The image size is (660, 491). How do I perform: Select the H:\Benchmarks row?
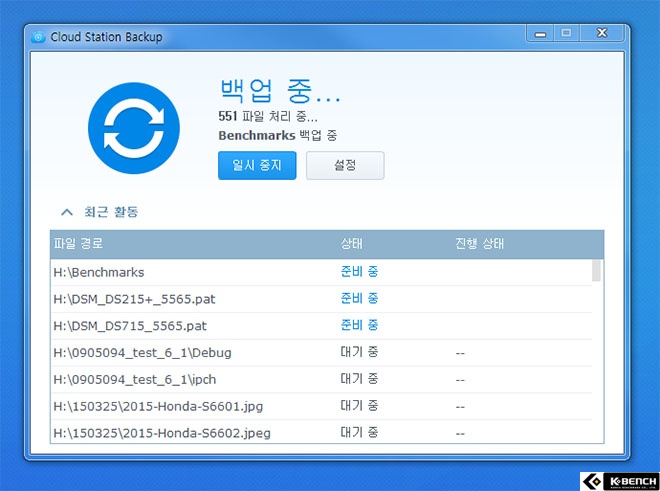tap(321, 272)
